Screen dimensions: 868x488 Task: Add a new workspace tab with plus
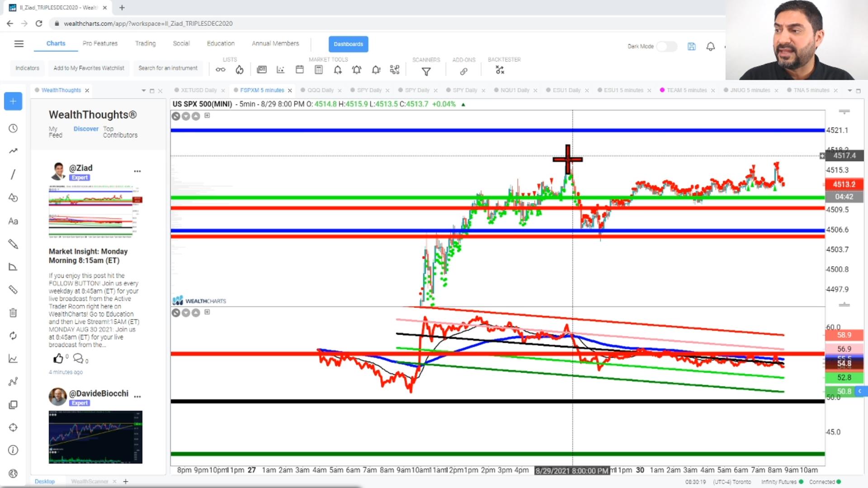[126, 482]
